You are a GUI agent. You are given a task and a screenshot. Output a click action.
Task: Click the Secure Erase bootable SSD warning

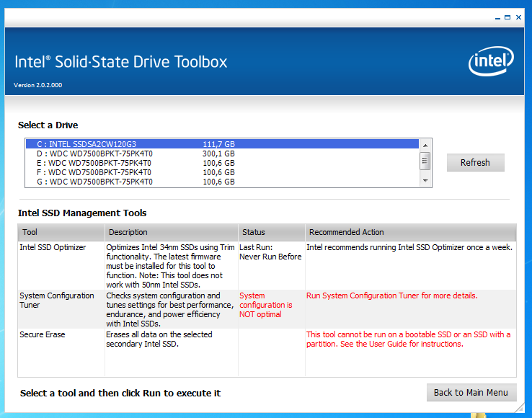409,339
